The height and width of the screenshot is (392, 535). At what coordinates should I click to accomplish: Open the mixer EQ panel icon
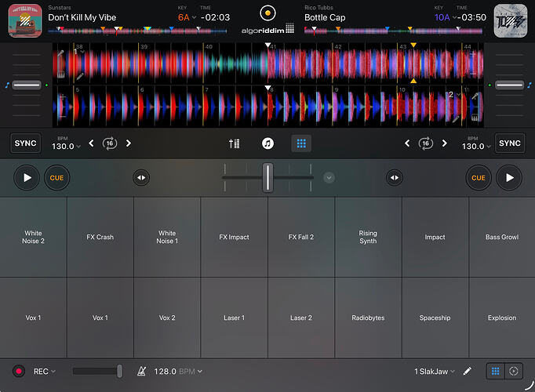(x=234, y=143)
